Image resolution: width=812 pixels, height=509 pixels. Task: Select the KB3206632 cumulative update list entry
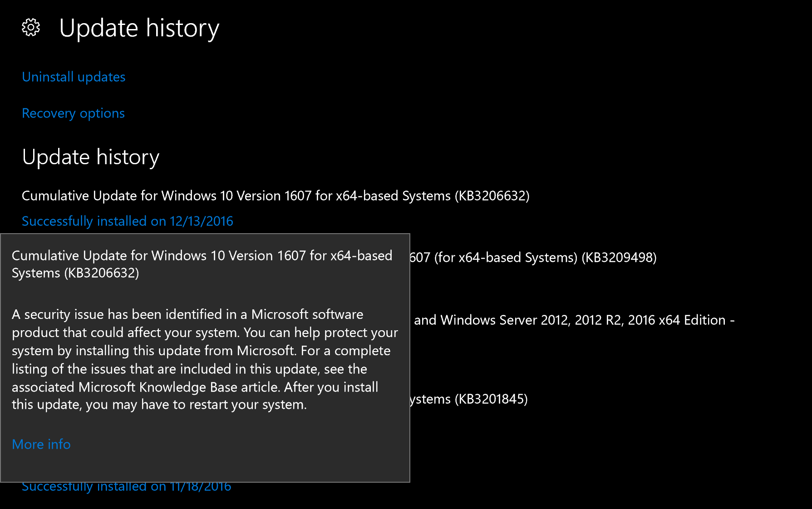point(275,196)
